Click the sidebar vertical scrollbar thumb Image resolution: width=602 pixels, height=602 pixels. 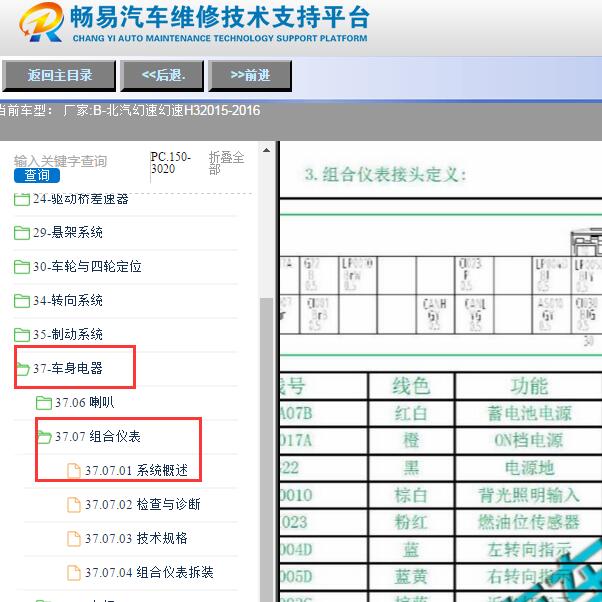point(266,449)
